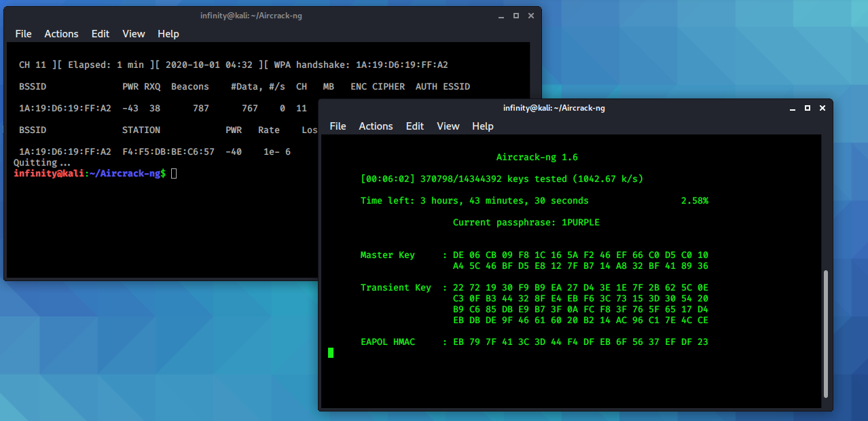Open Help menu in the Aircrack-ng terminal window
Image resolution: width=868 pixels, height=421 pixels.
(483, 126)
